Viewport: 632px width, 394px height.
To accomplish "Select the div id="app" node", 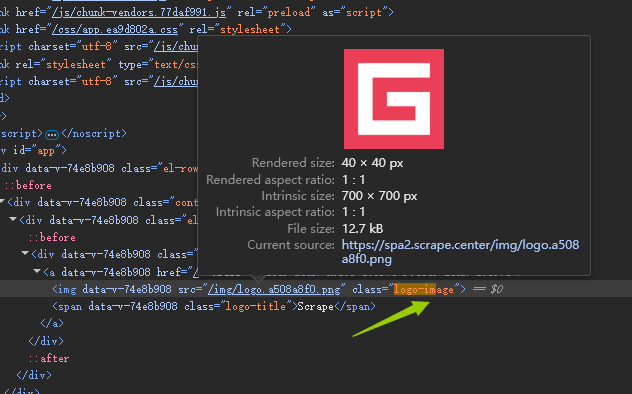I will (x=33, y=150).
